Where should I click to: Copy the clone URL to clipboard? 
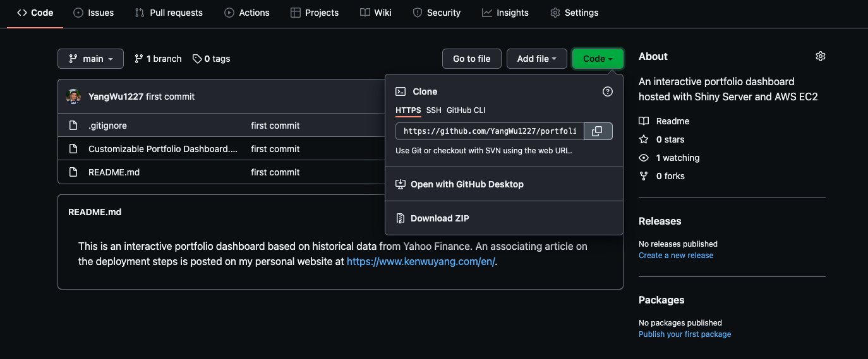(598, 131)
